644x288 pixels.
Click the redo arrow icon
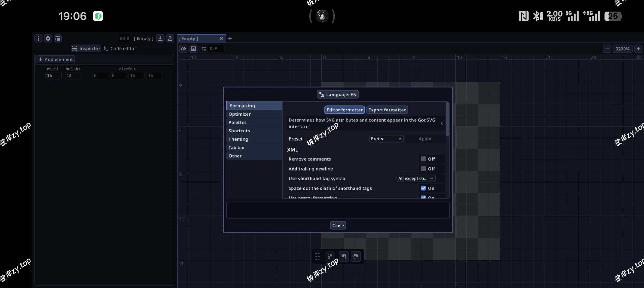tap(356, 256)
